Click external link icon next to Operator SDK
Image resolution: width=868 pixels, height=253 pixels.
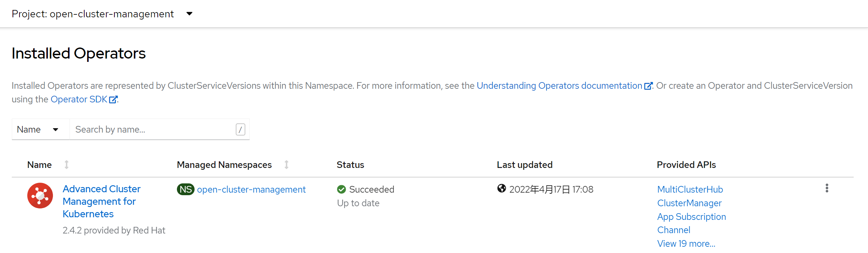pos(113,99)
